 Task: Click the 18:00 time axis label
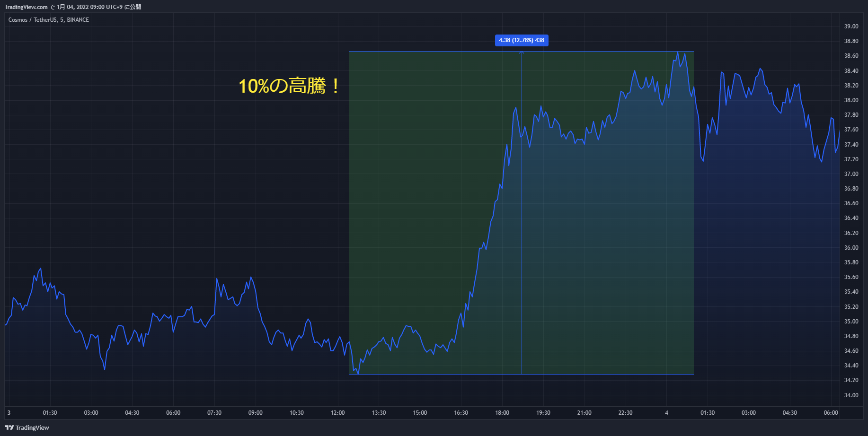pyautogui.click(x=502, y=413)
